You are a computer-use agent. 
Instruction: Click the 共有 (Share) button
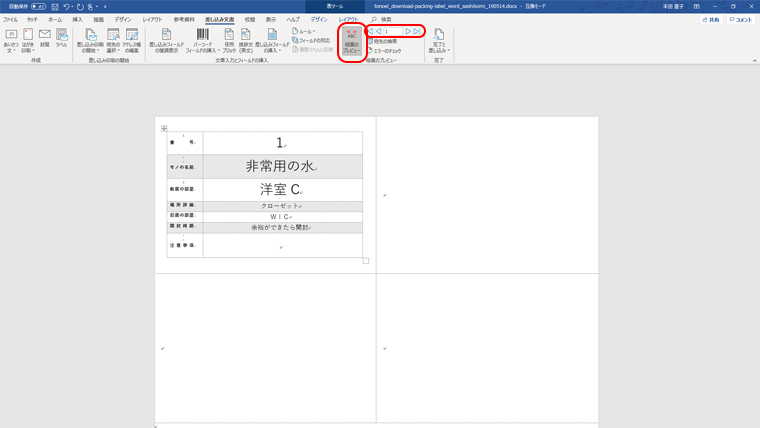coord(711,19)
